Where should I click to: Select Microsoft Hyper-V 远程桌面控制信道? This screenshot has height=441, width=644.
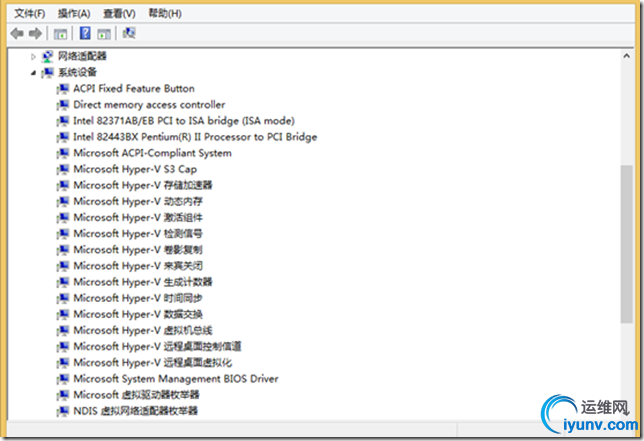(157, 346)
